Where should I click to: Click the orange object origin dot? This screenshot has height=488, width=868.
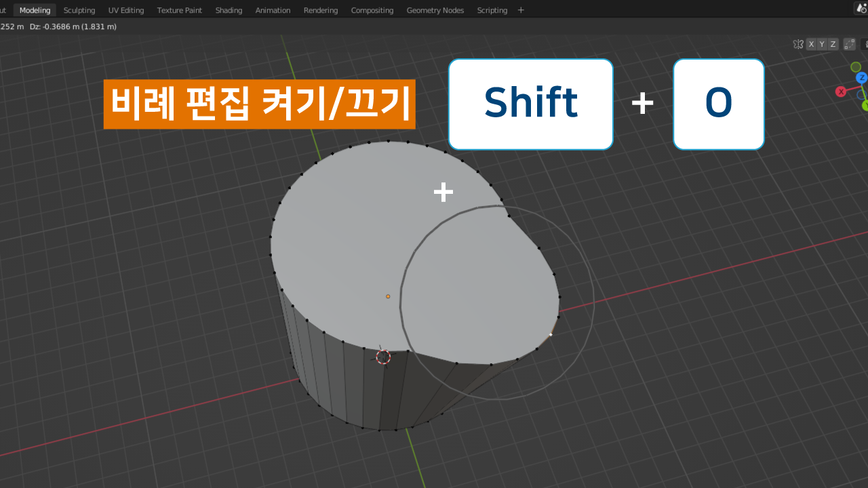click(x=388, y=296)
